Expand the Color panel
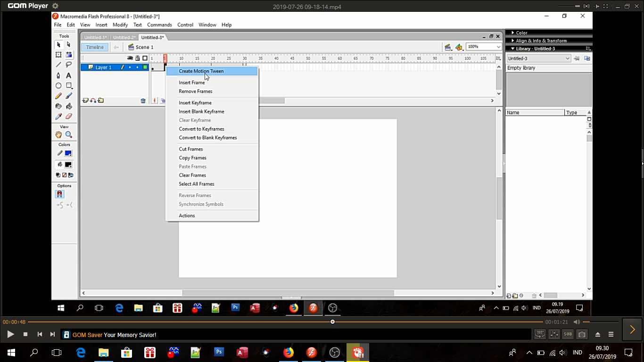 click(x=521, y=33)
